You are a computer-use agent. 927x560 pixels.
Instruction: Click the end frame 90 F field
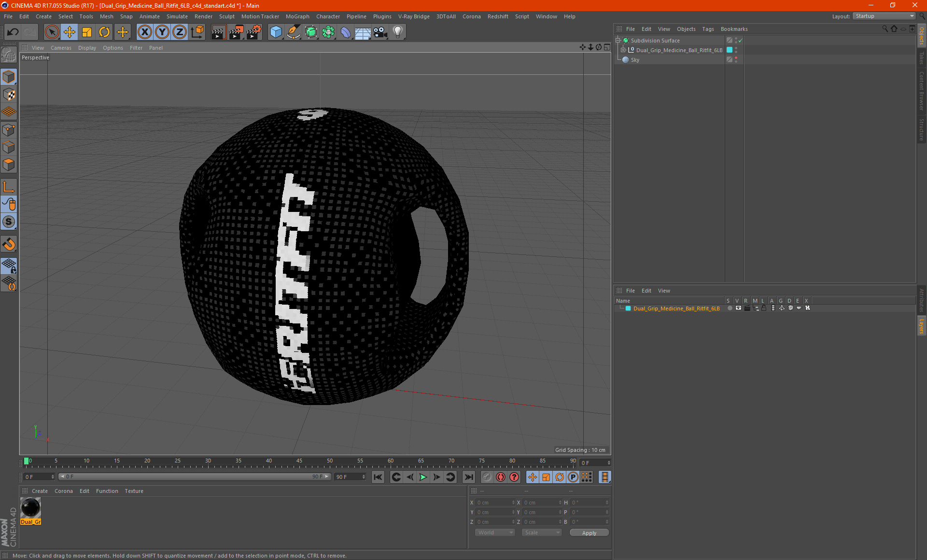click(350, 477)
